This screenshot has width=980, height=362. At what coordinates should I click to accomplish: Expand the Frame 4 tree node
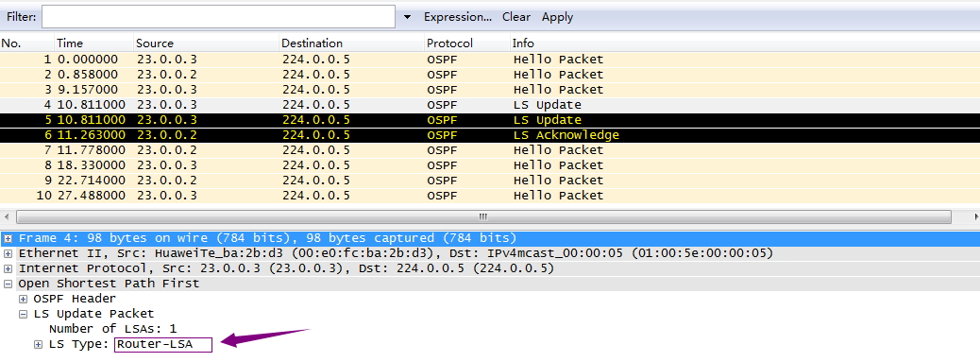coord(8,238)
